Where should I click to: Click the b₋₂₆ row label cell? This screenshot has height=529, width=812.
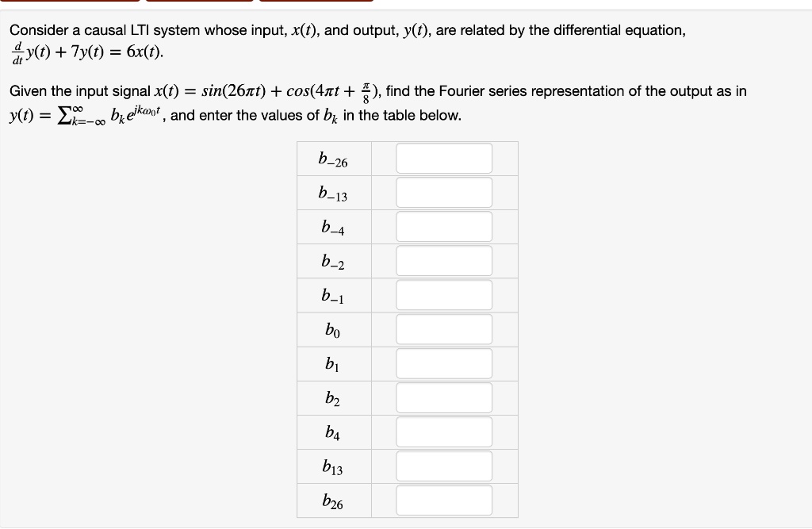[x=333, y=158]
